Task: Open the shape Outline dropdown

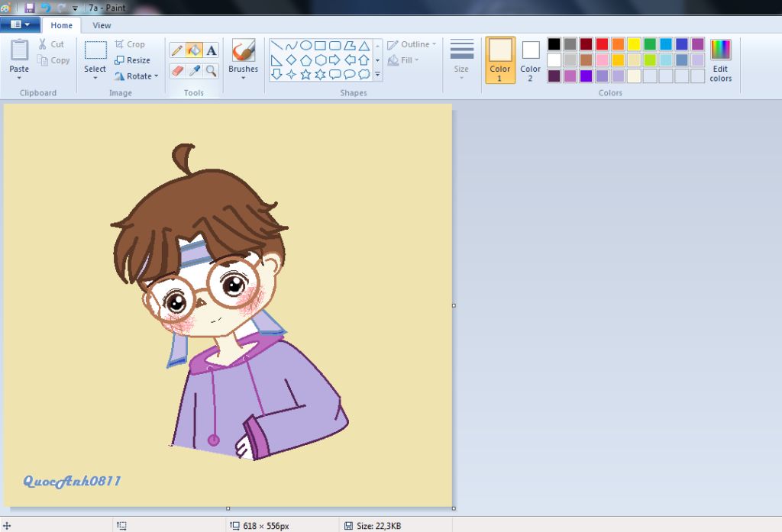Action: pos(412,44)
